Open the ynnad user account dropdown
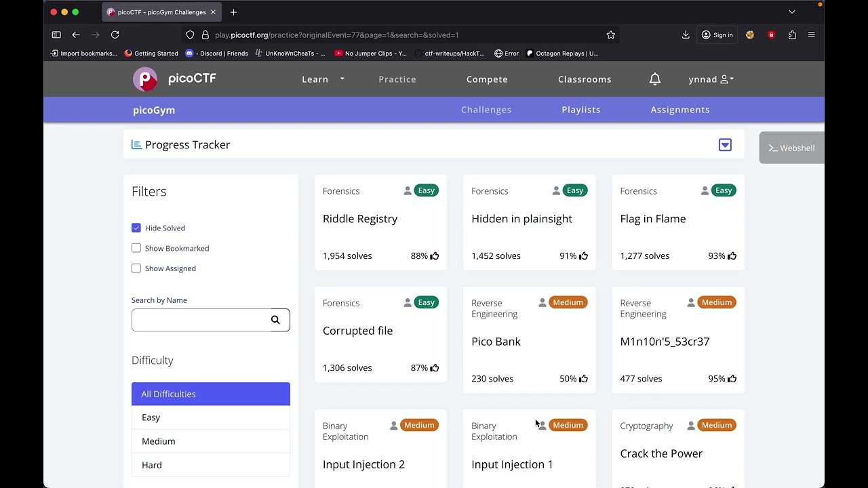The image size is (868, 488). tap(711, 79)
